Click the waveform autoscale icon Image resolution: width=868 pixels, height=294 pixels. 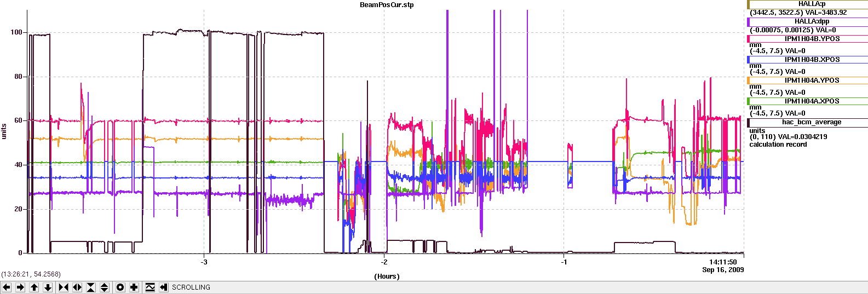click(x=150, y=287)
